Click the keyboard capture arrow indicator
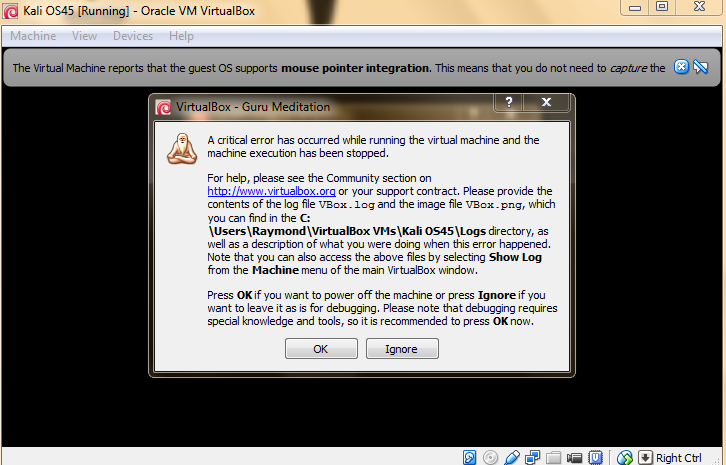 point(645,458)
